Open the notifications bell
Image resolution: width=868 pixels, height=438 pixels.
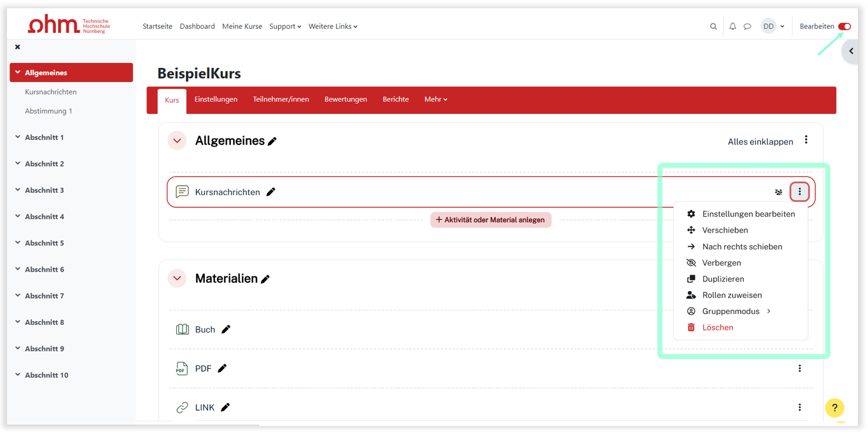click(x=732, y=27)
